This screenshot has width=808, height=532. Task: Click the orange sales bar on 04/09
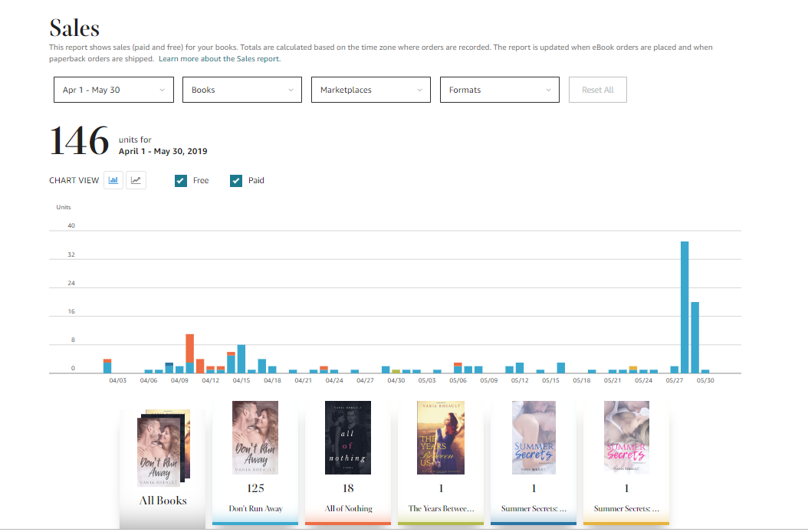pos(189,349)
